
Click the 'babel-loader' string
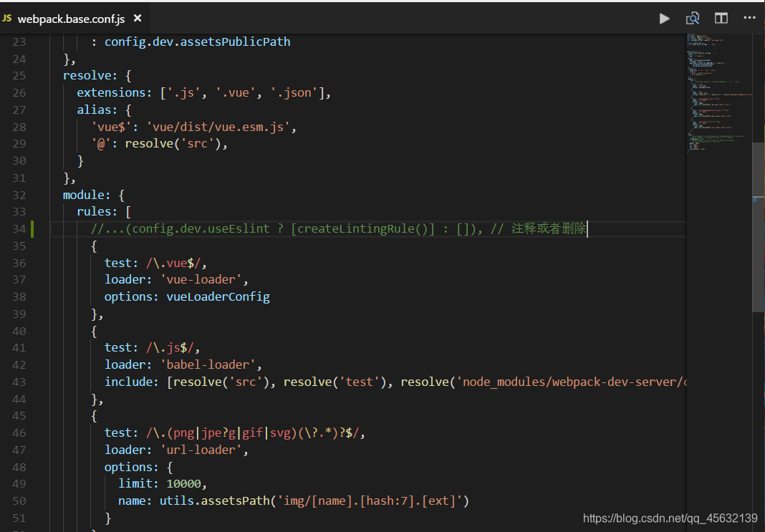208,364
